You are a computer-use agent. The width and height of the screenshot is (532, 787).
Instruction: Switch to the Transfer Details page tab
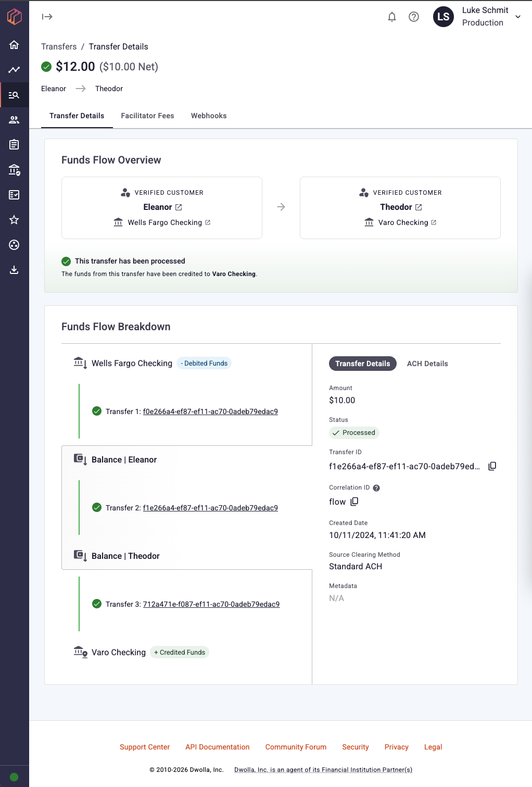click(77, 116)
